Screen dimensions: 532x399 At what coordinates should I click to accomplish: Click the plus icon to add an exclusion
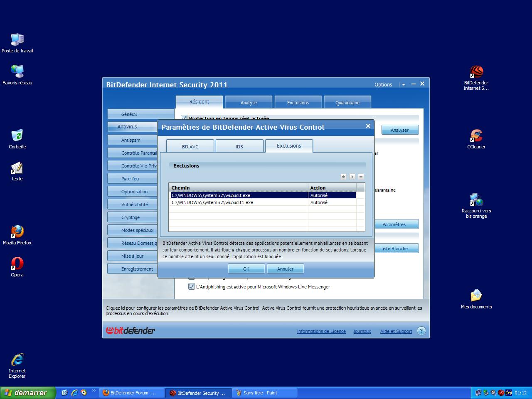pyautogui.click(x=343, y=177)
